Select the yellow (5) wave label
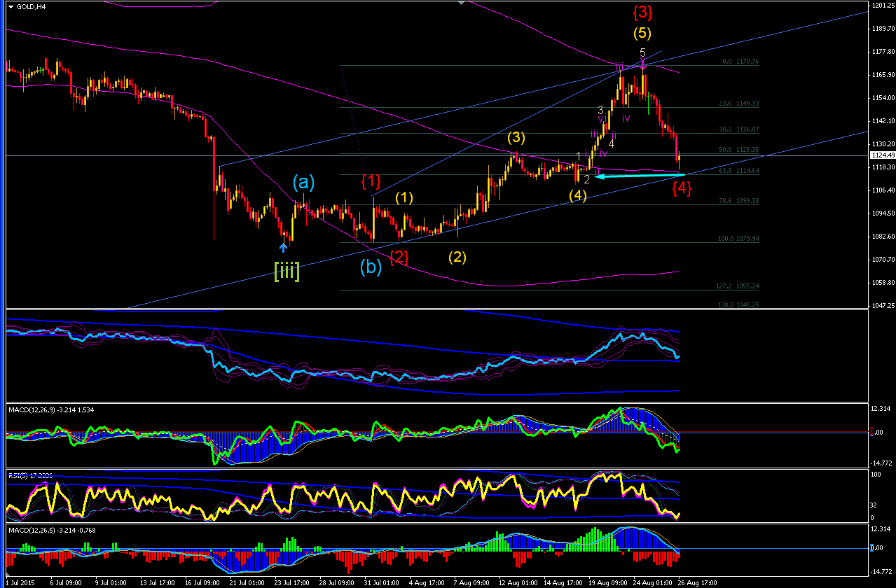Screen dimensions: 896x588 (x=642, y=32)
